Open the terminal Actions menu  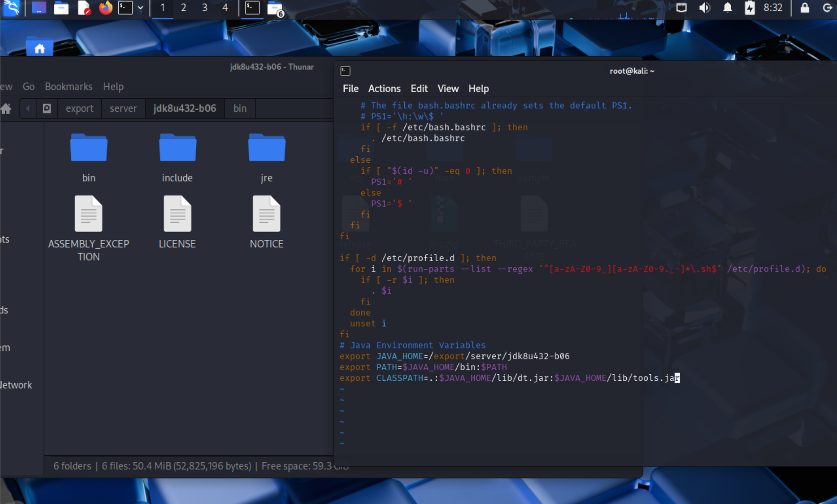click(x=384, y=89)
